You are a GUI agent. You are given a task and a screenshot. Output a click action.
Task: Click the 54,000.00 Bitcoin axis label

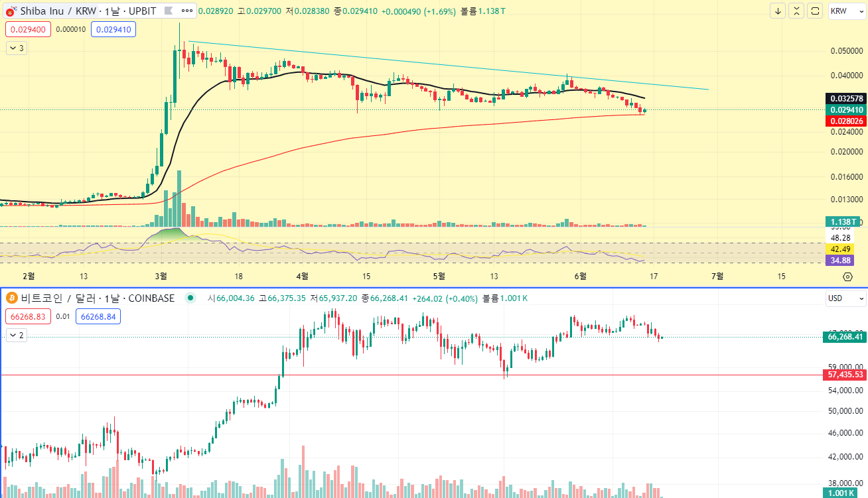[x=845, y=390]
